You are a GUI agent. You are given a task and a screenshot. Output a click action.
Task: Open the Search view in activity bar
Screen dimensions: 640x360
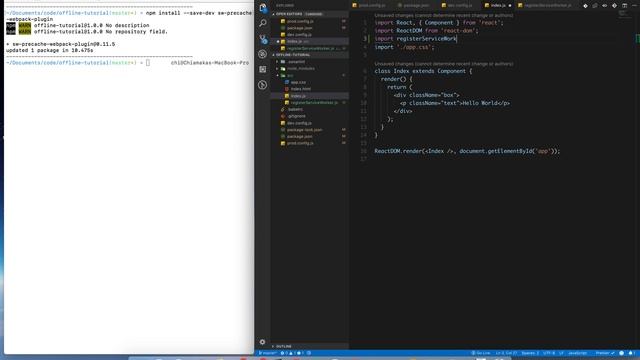pos(263,23)
